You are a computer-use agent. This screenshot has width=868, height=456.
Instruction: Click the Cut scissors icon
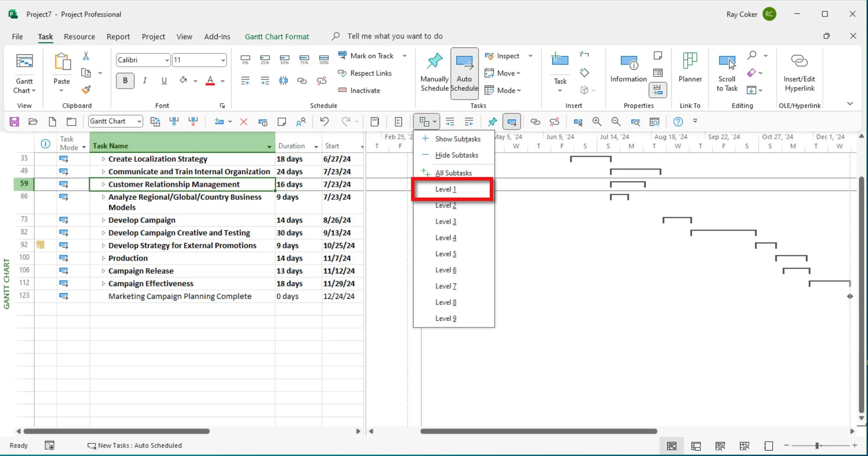pyautogui.click(x=86, y=56)
